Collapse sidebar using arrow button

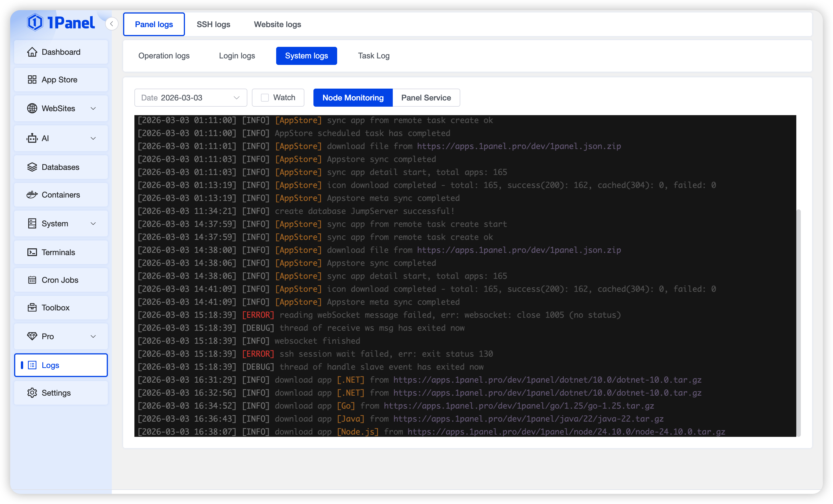[112, 24]
